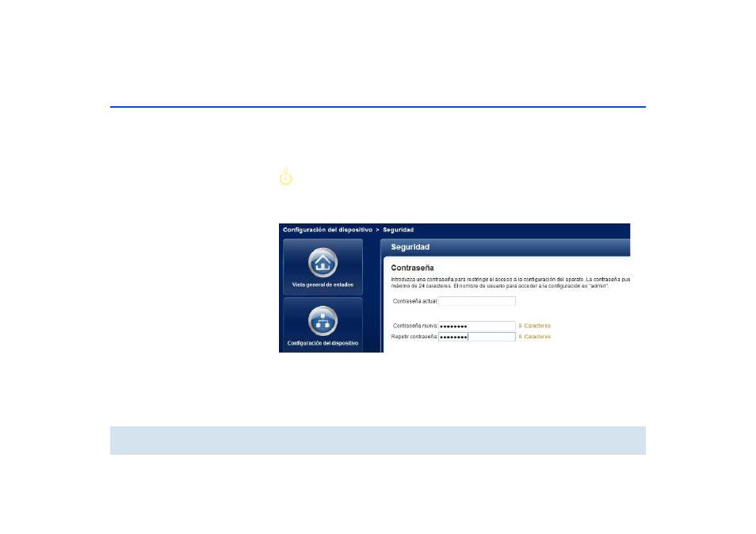This screenshot has width=756, height=534.
Task: Open Configuración del dispositivo network icon
Action: 323,321
